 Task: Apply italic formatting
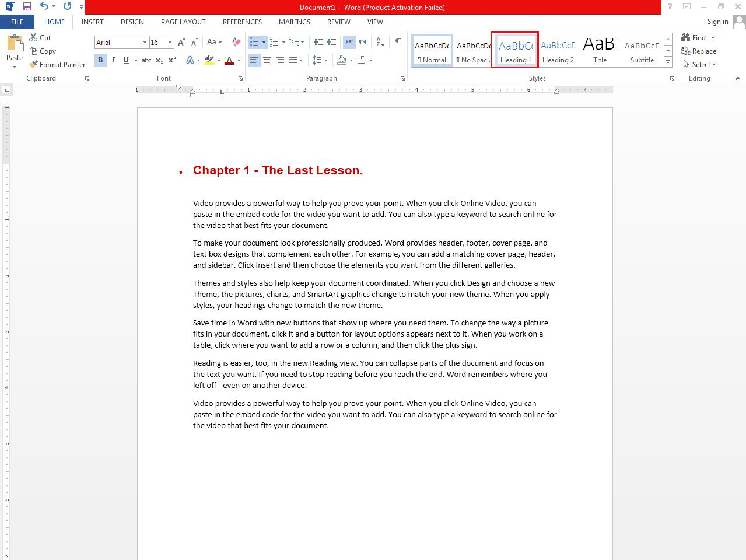(113, 60)
